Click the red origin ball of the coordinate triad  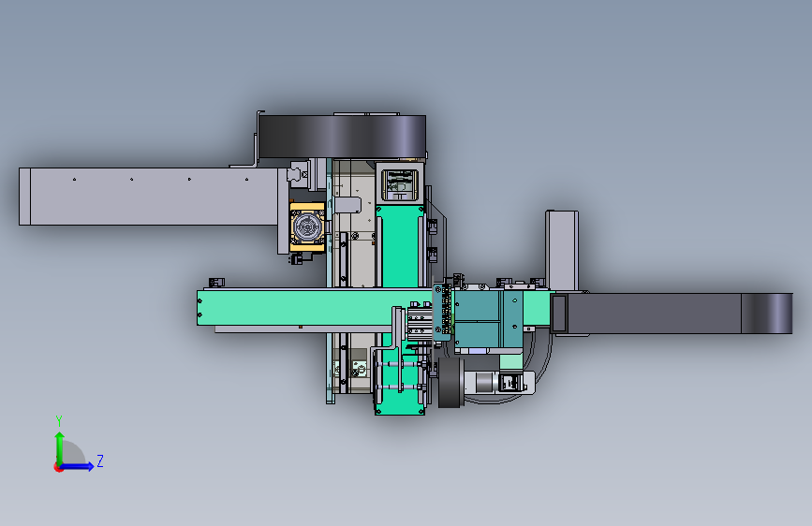(58, 467)
